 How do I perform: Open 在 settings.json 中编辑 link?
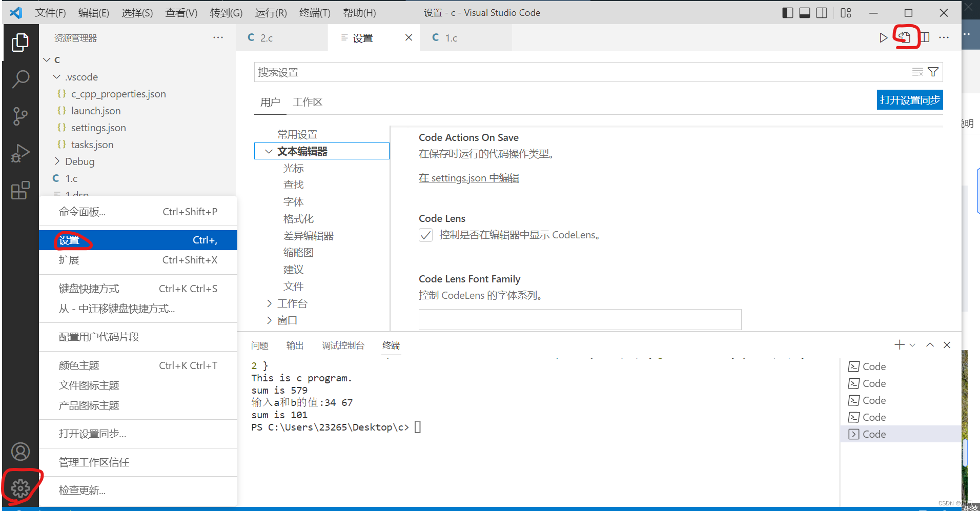469,178
